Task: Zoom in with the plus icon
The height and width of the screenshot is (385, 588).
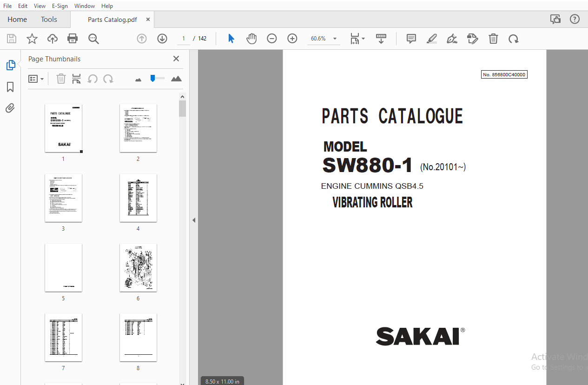Action: click(292, 39)
